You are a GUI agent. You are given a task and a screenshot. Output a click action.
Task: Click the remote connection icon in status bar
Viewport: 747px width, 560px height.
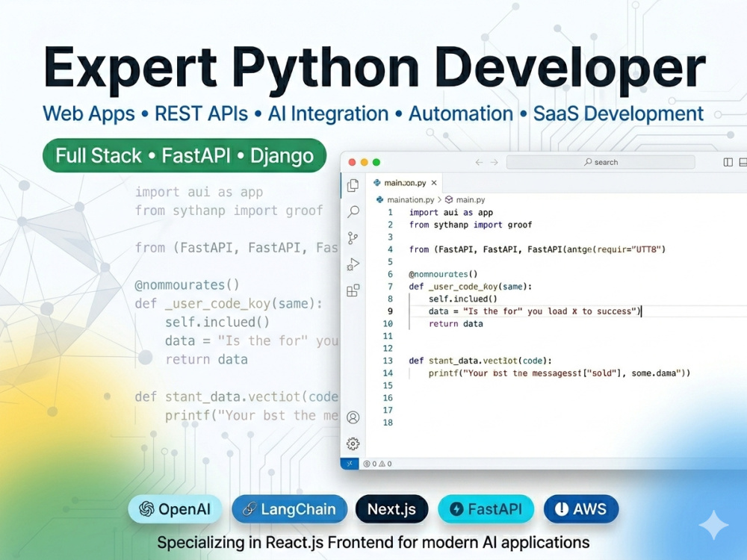350,464
